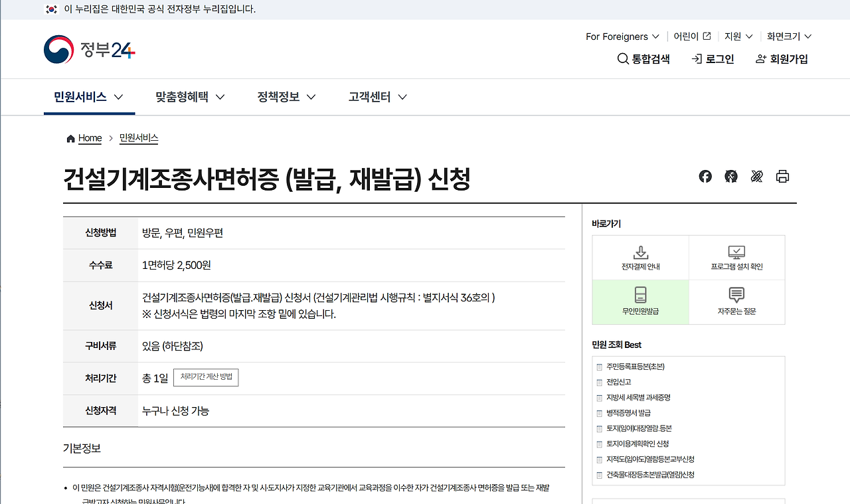Expand the 정책정보 menu chevron

[x=311, y=97]
